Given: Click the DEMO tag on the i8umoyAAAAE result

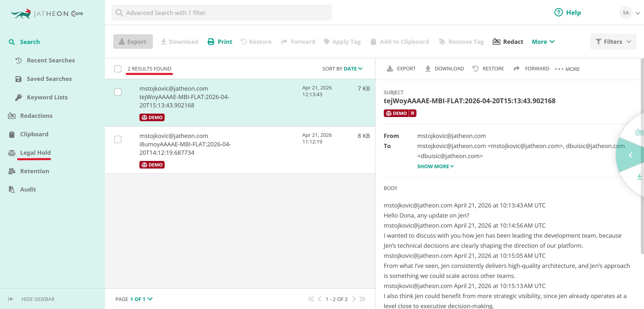Looking at the screenshot, I should click(152, 165).
